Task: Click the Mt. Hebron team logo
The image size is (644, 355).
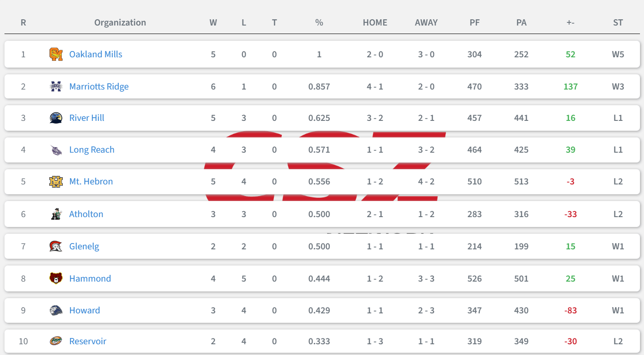Action: pos(56,181)
